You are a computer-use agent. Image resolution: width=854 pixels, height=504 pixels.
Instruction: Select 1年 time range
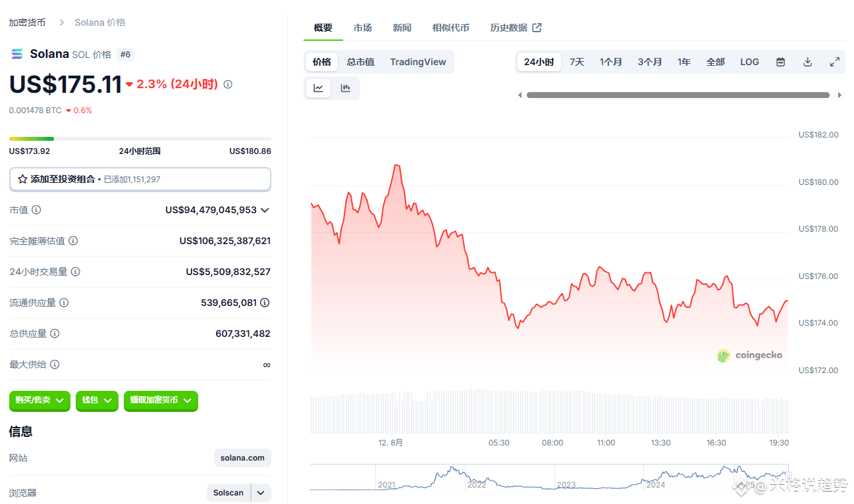coord(684,62)
